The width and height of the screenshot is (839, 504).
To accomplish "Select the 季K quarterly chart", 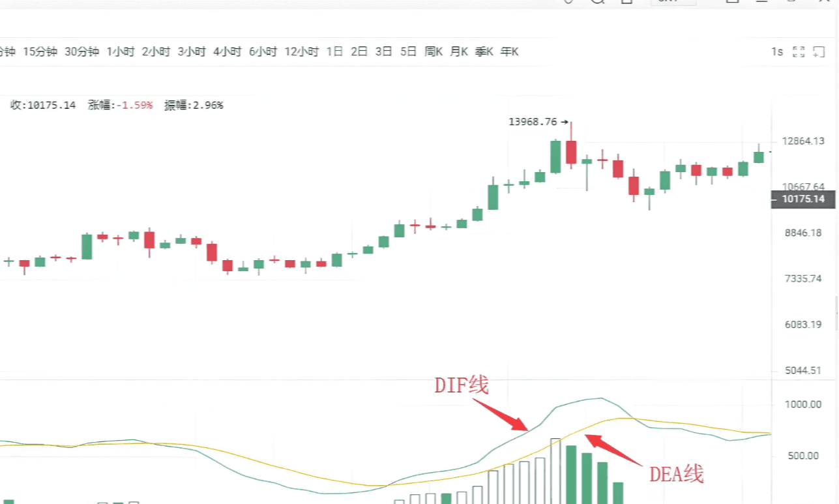I will click(484, 52).
